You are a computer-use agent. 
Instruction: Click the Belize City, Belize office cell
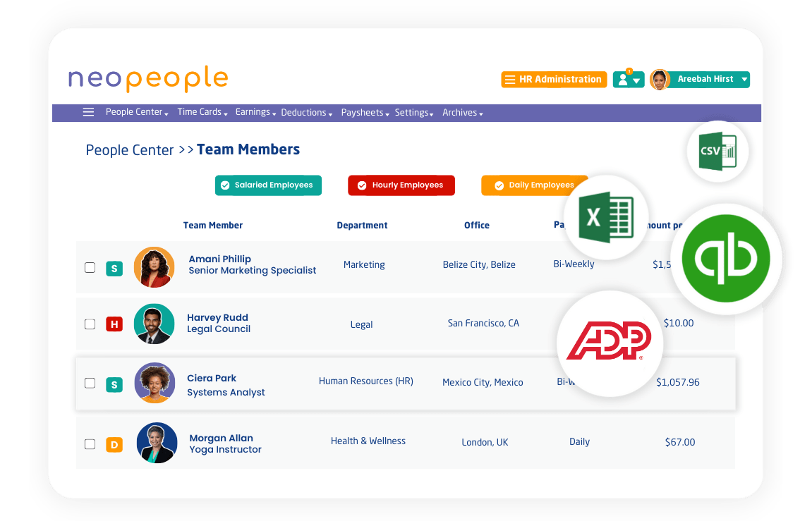coord(479,265)
